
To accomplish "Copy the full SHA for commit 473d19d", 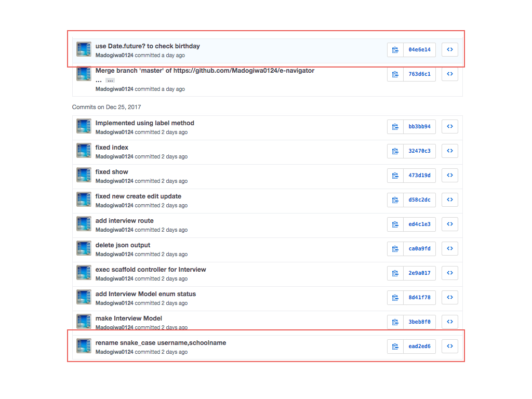I will [x=395, y=176].
